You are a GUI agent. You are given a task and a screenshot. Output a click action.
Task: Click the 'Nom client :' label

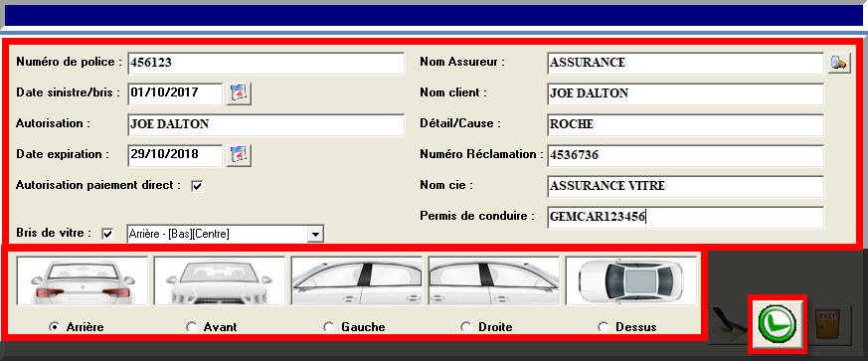[x=453, y=93]
